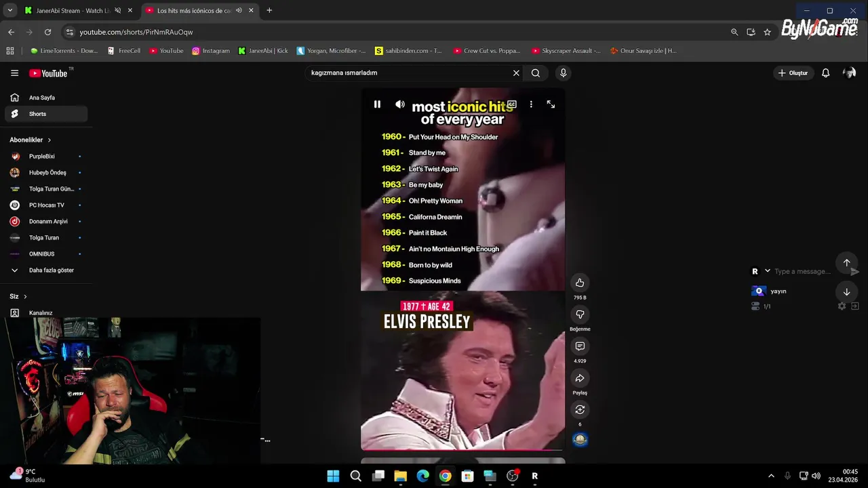Image resolution: width=868 pixels, height=488 pixels.
Task: Open Microsoft Edge from the taskbar
Action: click(422, 476)
